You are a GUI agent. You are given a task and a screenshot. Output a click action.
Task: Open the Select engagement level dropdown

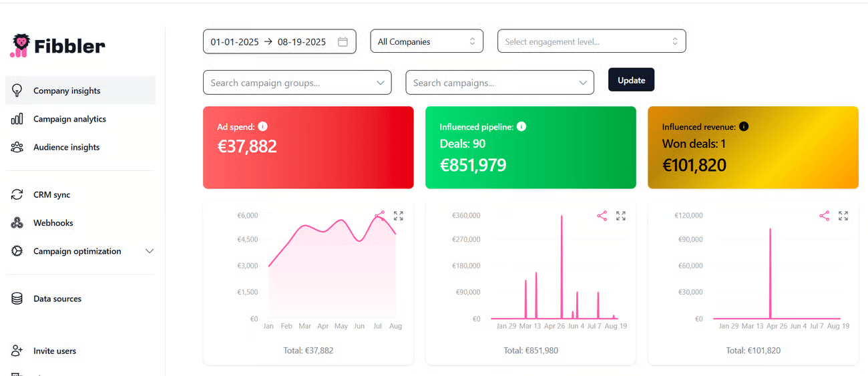pyautogui.click(x=591, y=41)
